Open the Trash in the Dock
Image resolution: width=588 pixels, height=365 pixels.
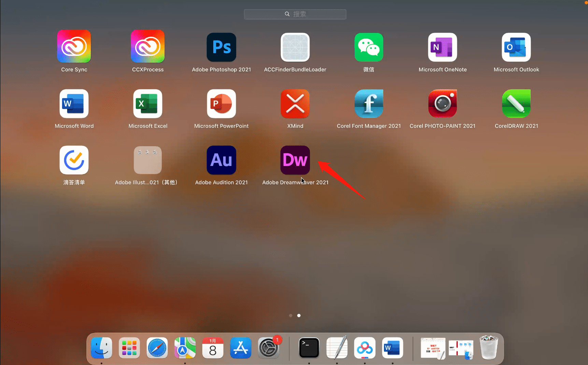point(489,347)
